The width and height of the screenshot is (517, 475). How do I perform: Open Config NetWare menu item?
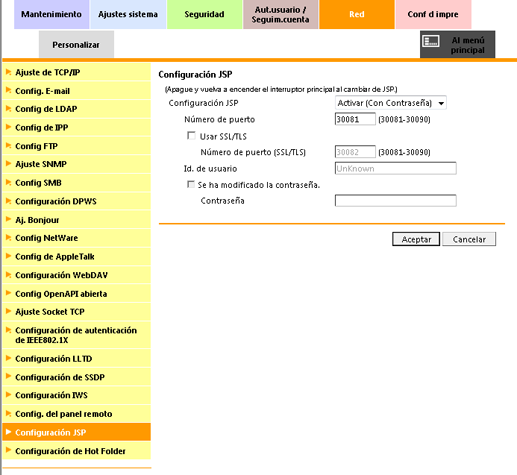[76, 238]
